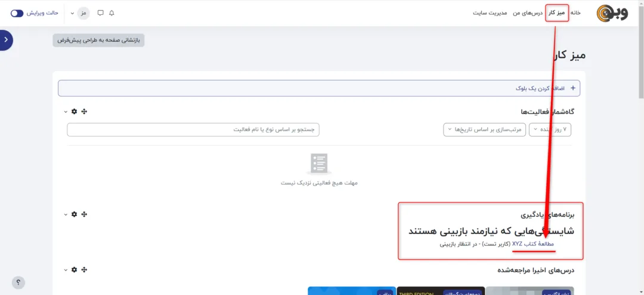The width and height of the screenshot is (644, 295).
Task: Click the move icon of recently accessed courses block
Action: (84, 270)
